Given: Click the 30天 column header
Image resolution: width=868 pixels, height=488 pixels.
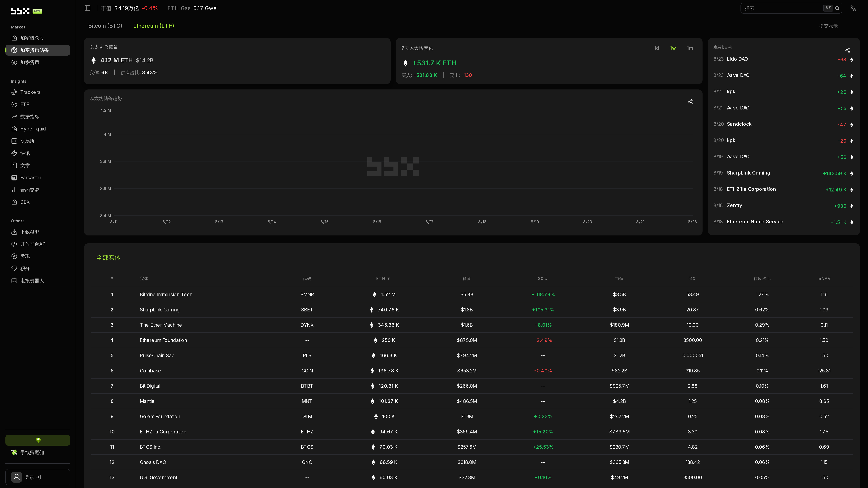Looking at the screenshot, I should pos(543,279).
